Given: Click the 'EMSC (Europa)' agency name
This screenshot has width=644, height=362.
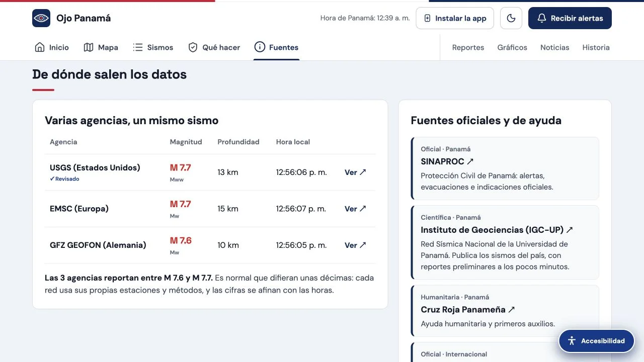Looking at the screenshot, I should 79,209.
